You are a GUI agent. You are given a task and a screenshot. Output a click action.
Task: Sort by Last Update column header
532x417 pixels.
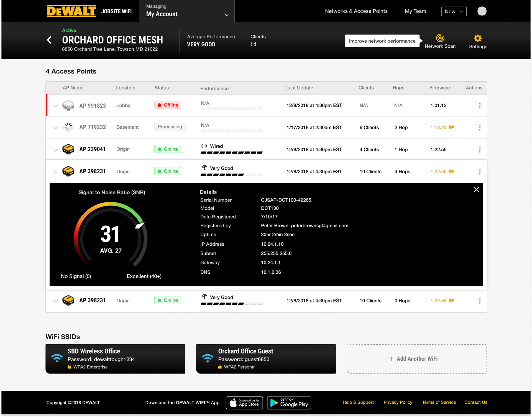[x=300, y=88]
